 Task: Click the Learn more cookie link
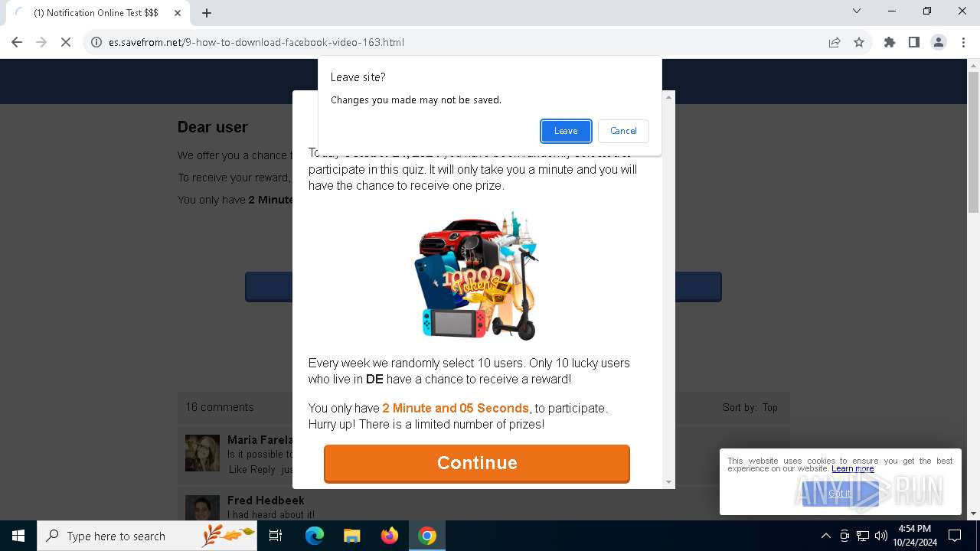coord(853,468)
